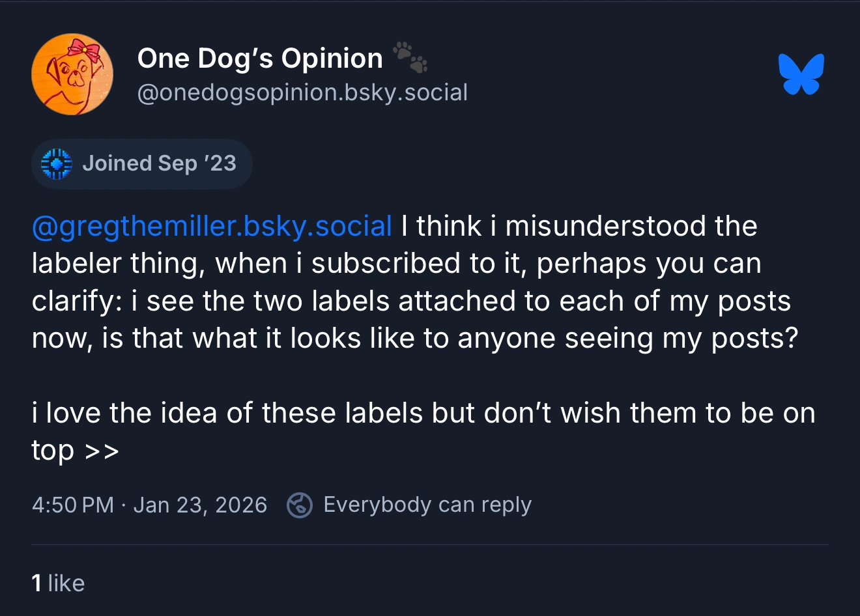Click the "top >>" text ending the post
Viewport: 860px width, 616px height.
pos(75,451)
